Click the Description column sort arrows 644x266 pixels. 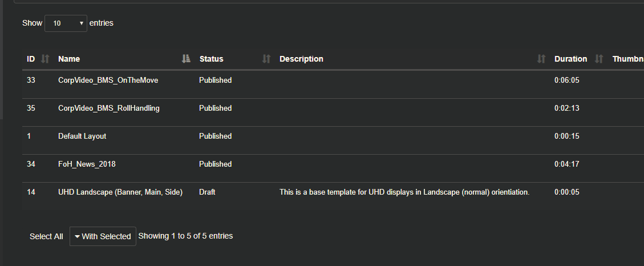click(541, 59)
